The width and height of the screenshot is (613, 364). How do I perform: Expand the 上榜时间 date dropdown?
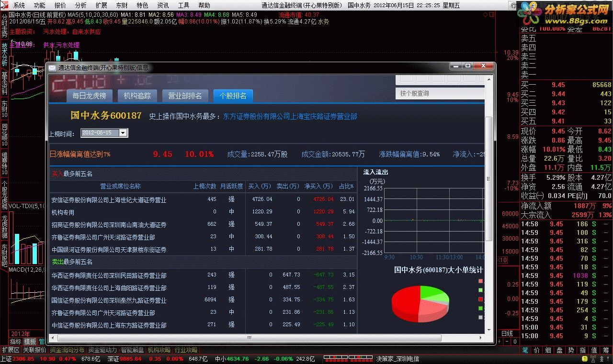point(123,132)
